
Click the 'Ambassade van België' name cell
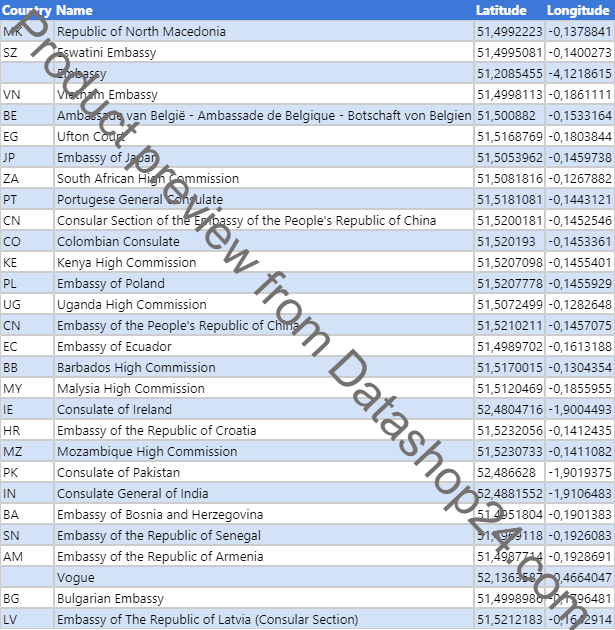point(264,115)
